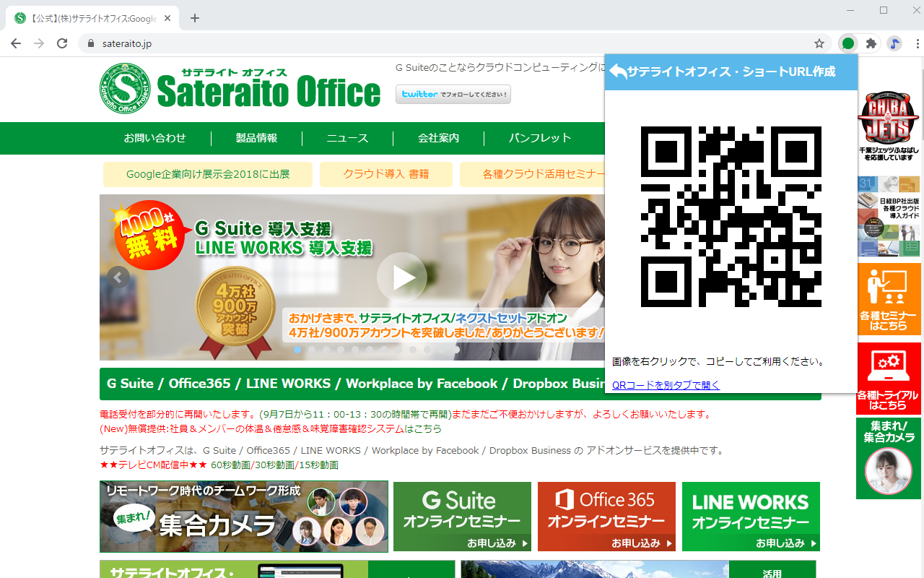Screen dimensions: 924x578
Task: Open the green sidebar 集合カメラ banner
Action: 889,458
